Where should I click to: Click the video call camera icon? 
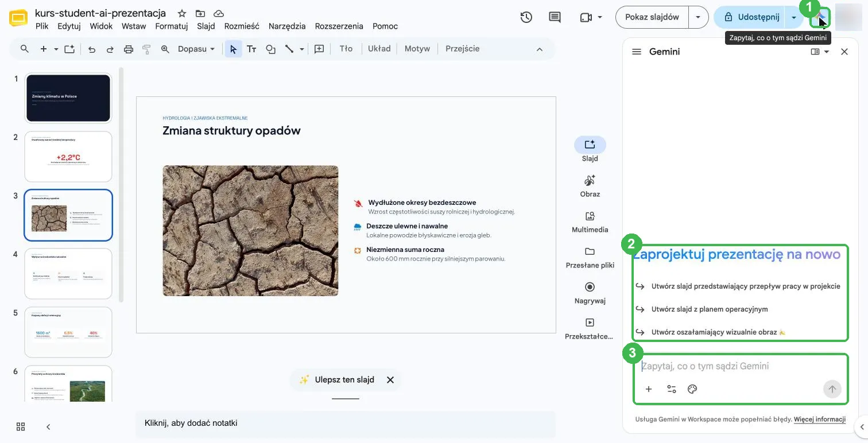(586, 17)
